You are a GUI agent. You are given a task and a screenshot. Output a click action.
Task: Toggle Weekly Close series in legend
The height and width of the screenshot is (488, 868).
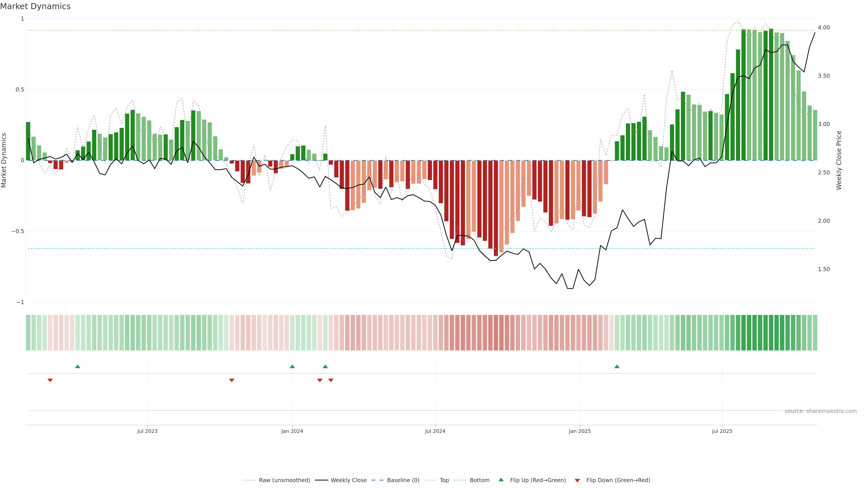[x=348, y=480]
